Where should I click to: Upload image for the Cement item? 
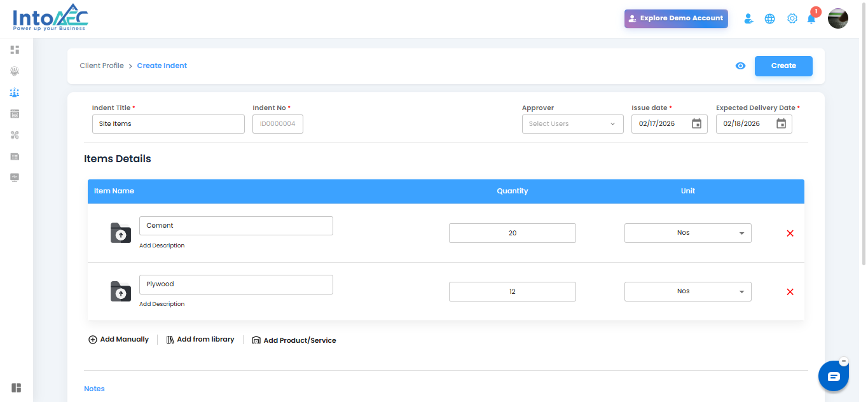pos(121,233)
